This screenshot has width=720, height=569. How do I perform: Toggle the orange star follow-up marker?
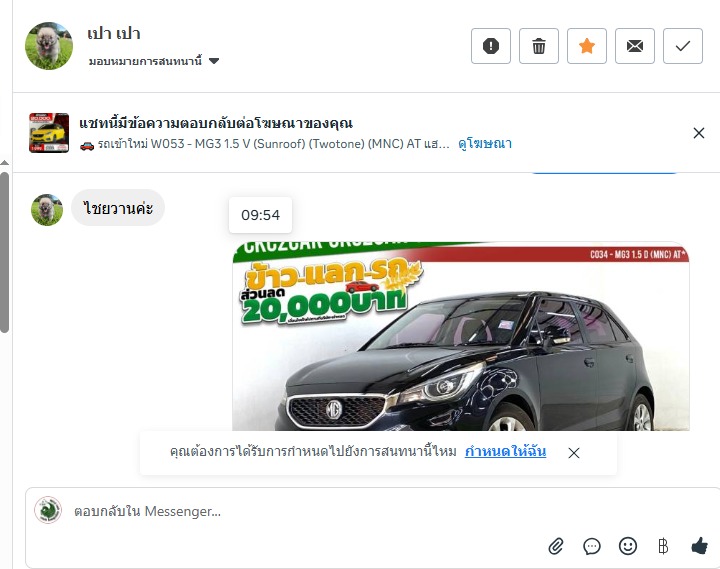[586, 46]
